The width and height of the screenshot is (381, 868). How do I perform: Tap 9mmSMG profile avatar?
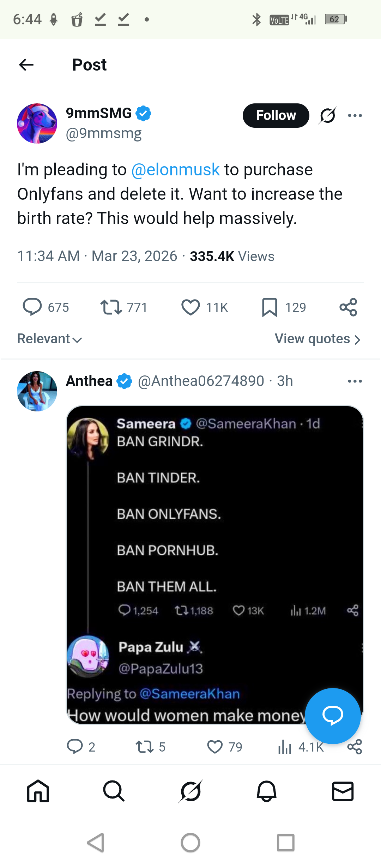[x=37, y=123]
